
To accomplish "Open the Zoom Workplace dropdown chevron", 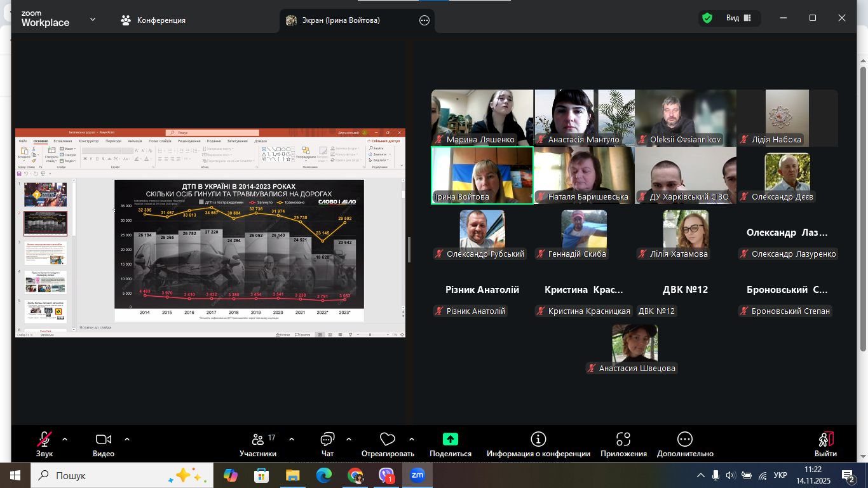I will [x=93, y=20].
